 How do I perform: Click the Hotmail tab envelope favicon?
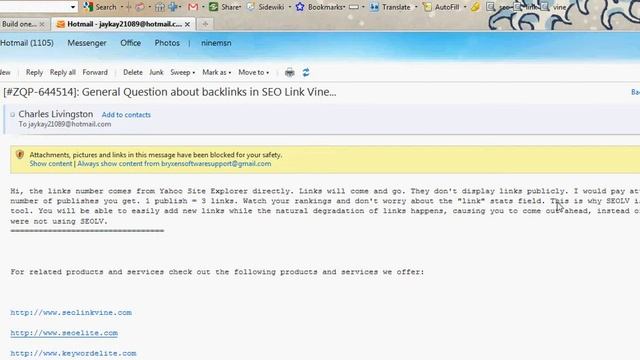coord(61,24)
